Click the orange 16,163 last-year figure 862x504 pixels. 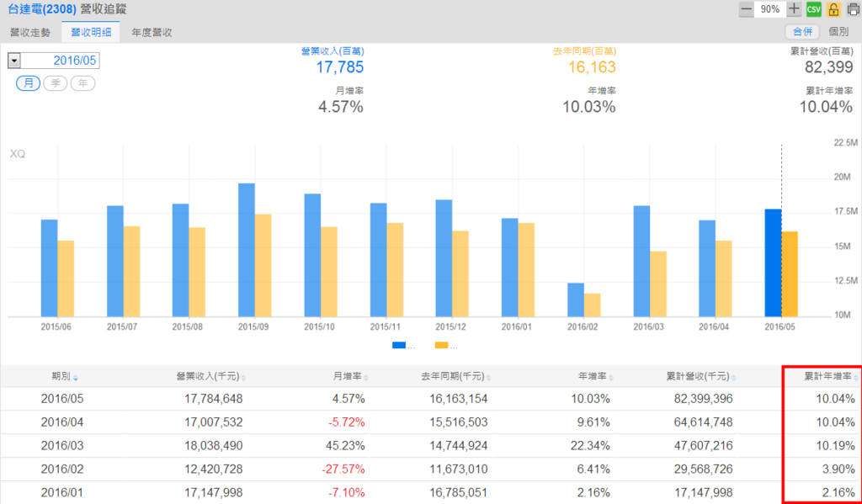tap(592, 67)
